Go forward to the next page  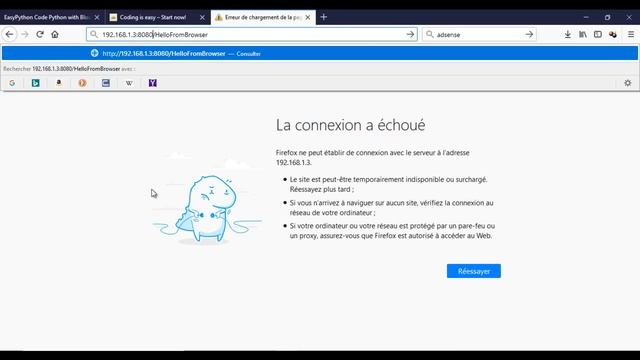pyautogui.click(x=25, y=34)
